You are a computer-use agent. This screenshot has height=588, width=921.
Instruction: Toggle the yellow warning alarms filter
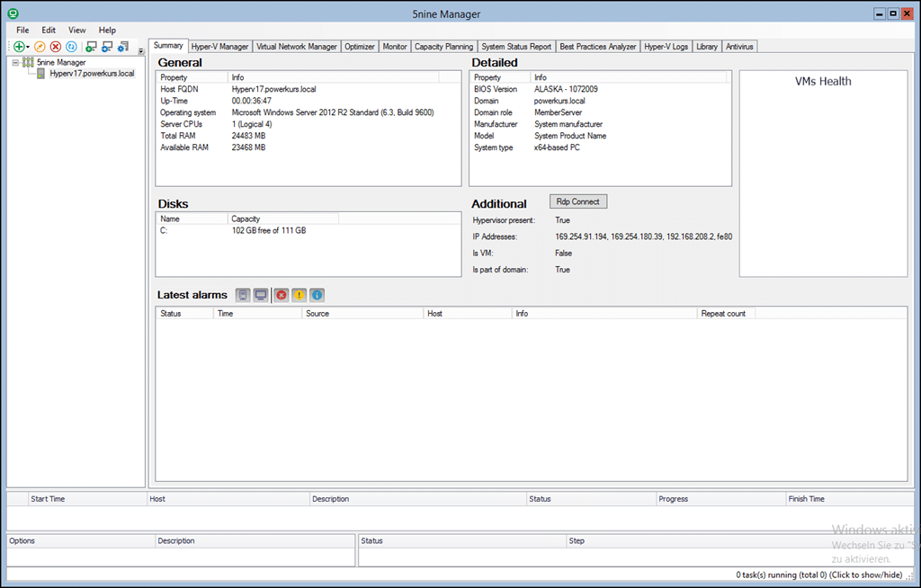click(299, 295)
